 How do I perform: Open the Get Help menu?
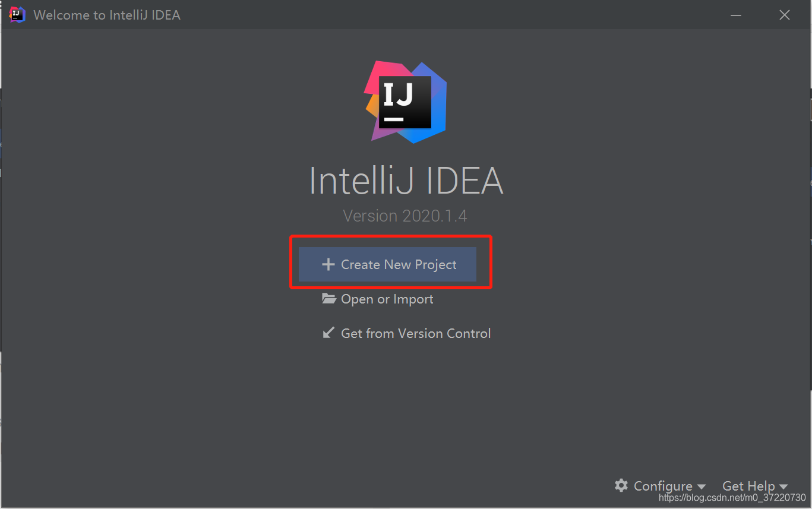(749, 485)
